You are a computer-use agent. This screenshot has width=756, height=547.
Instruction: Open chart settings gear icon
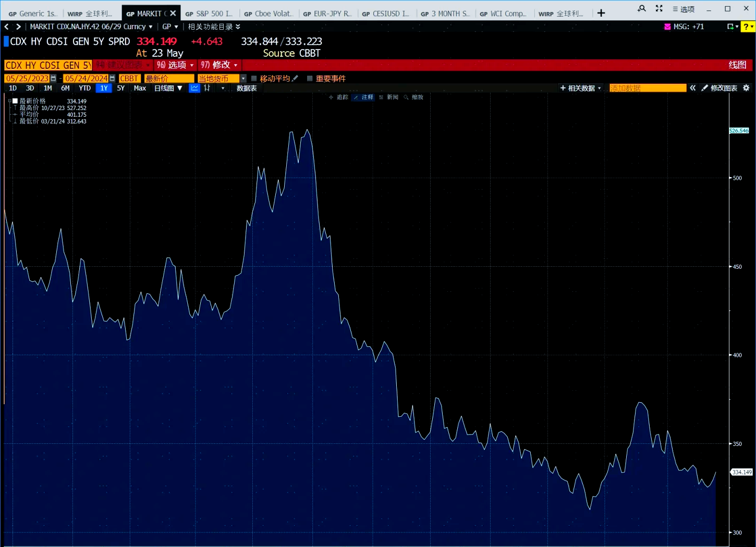[746, 88]
